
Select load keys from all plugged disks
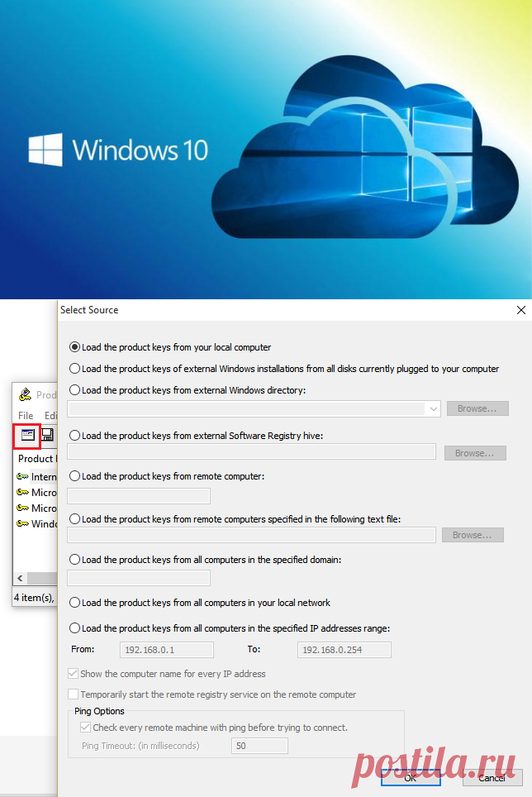pos(74,369)
